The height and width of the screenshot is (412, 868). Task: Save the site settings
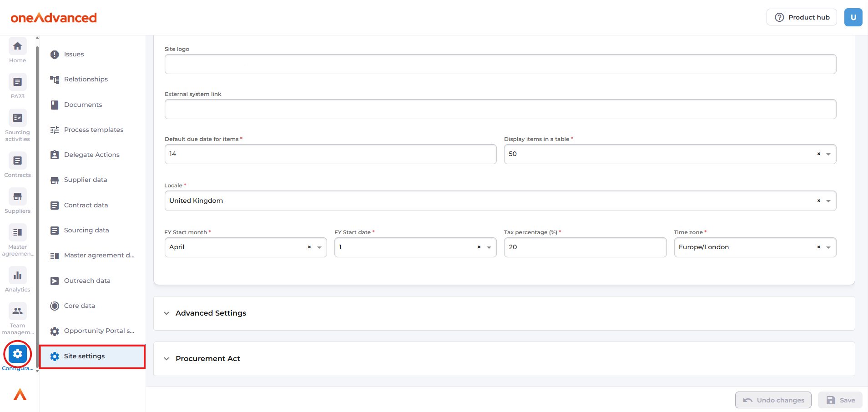click(840, 400)
